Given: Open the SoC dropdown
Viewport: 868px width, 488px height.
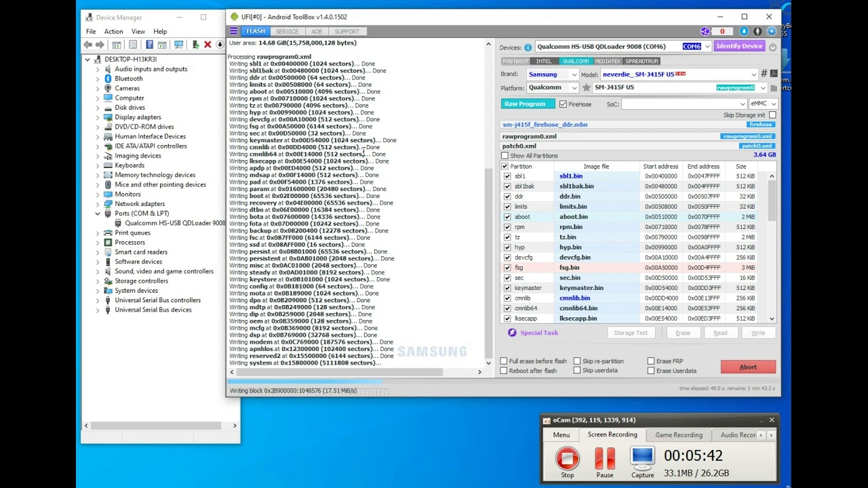Looking at the screenshot, I should 743,104.
